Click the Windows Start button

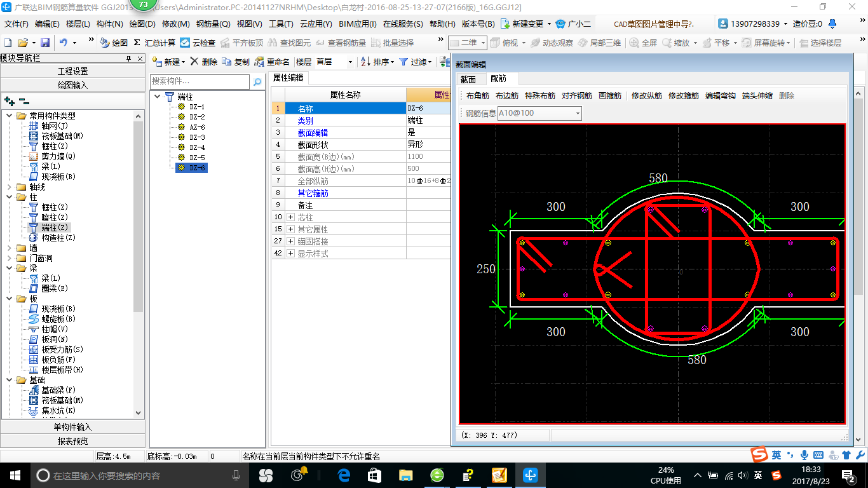pos(15,475)
